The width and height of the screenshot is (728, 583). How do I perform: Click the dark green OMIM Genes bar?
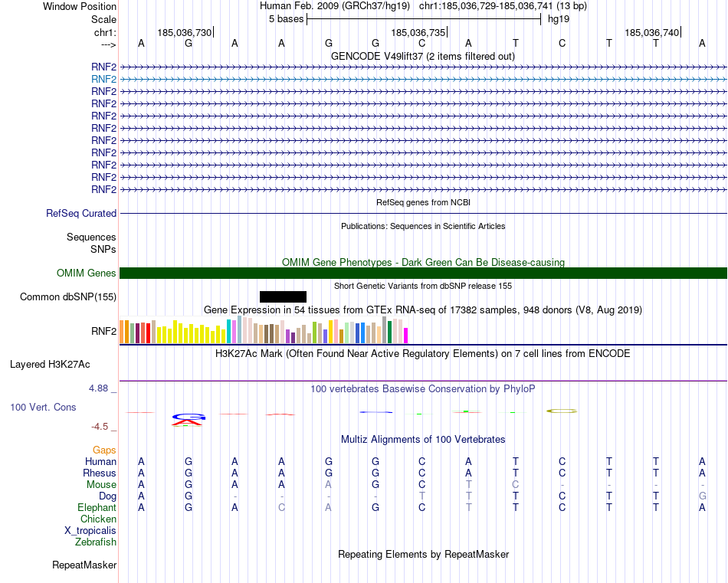[423, 273]
